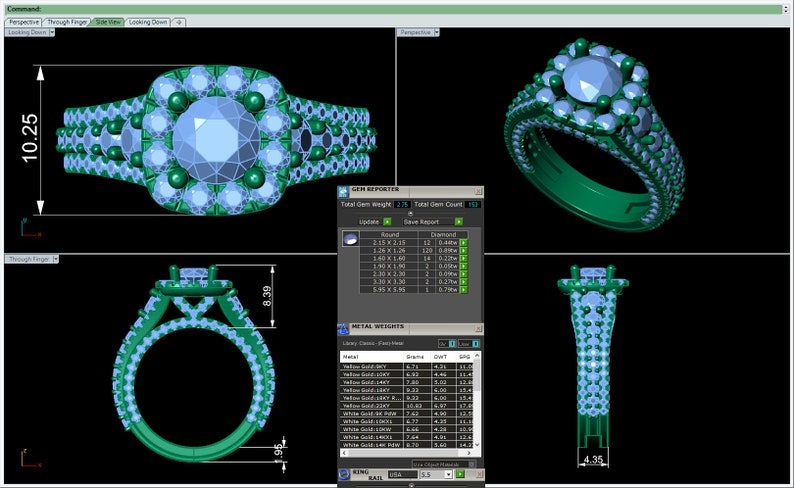The image size is (794, 488).
Task: Switch to the Perspective tab
Action: click(24, 22)
